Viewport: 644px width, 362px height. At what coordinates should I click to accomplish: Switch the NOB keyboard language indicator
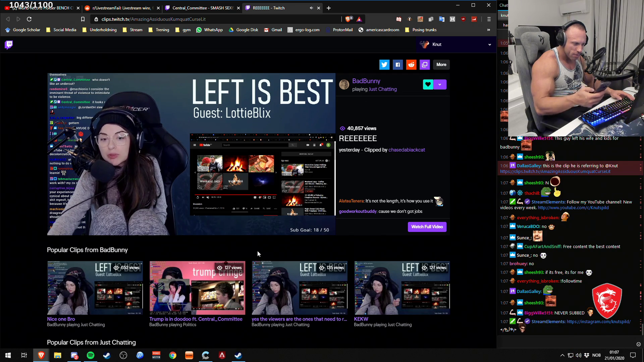[597, 355]
